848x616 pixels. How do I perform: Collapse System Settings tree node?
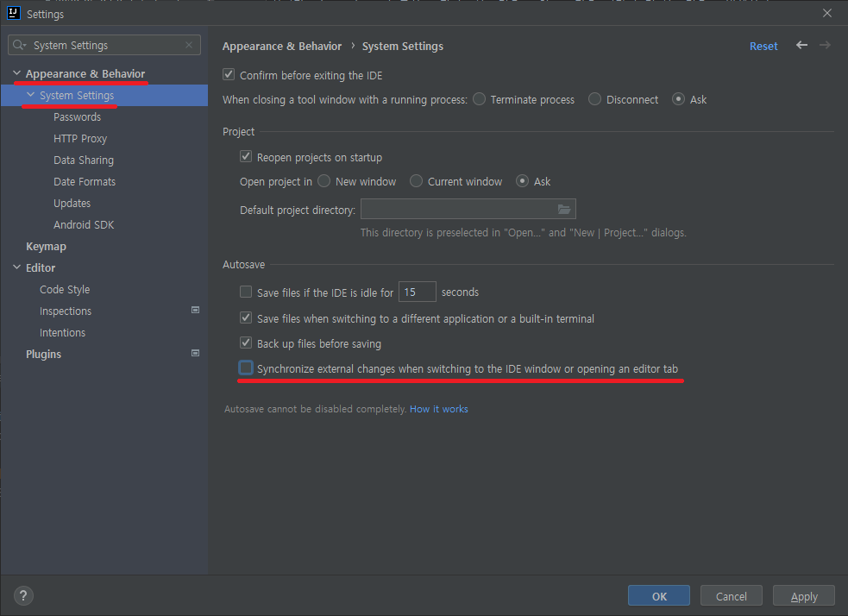[31, 95]
